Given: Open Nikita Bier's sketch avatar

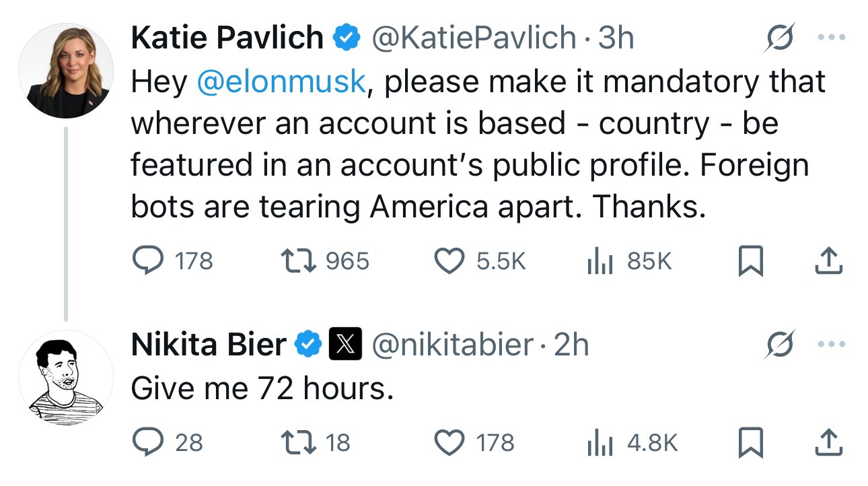Looking at the screenshot, I should click(66, 378).
